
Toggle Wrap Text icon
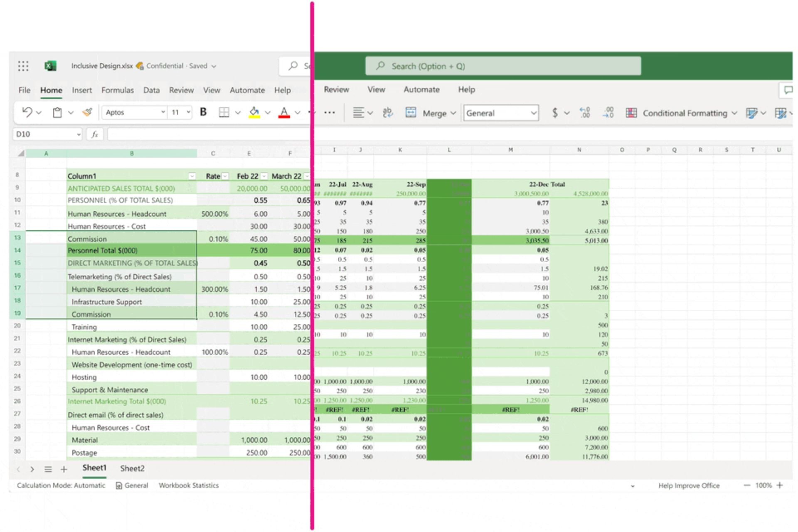click(x=387, y=113)
